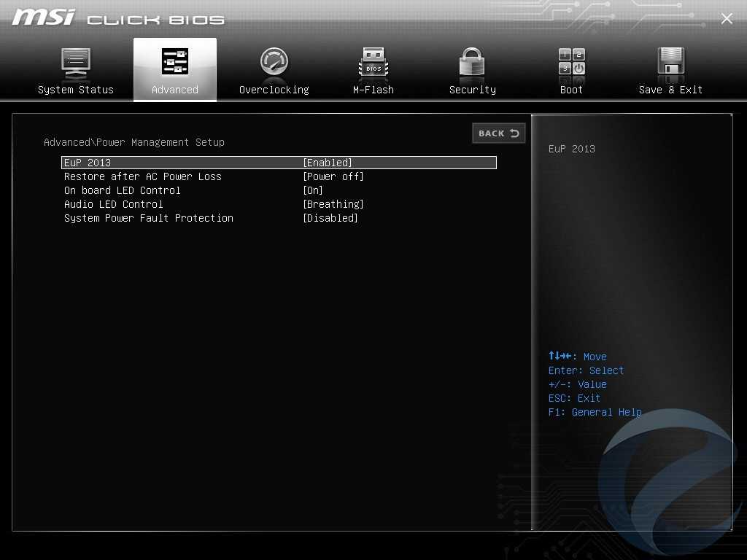Click the System Status monitor icon
The image size is (747, 560).
click(x=76, y=62)
